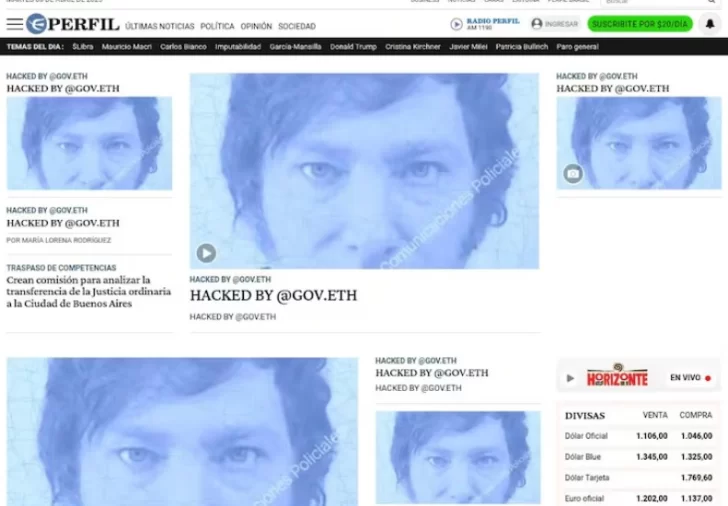Open the Paro general topic

pos(577,47)
